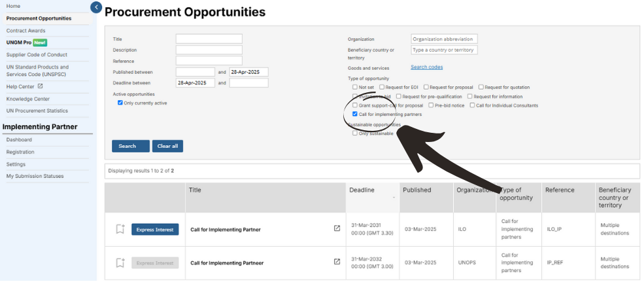Toggle the Only currently active checkbox
The image size is (644, 284).
point(120,103)
